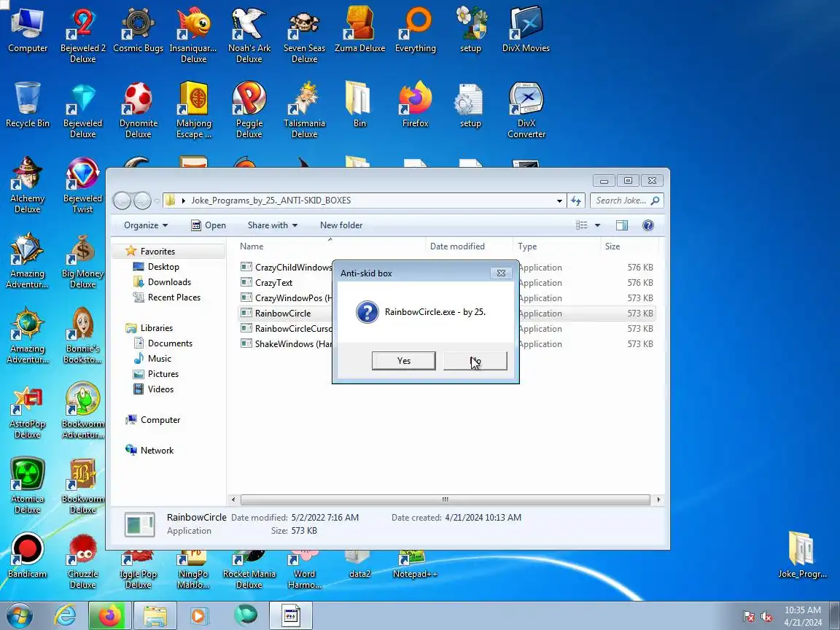Mute volume icon in system tray
Viewport: 840px width, 630px height.
click(766, 617)
